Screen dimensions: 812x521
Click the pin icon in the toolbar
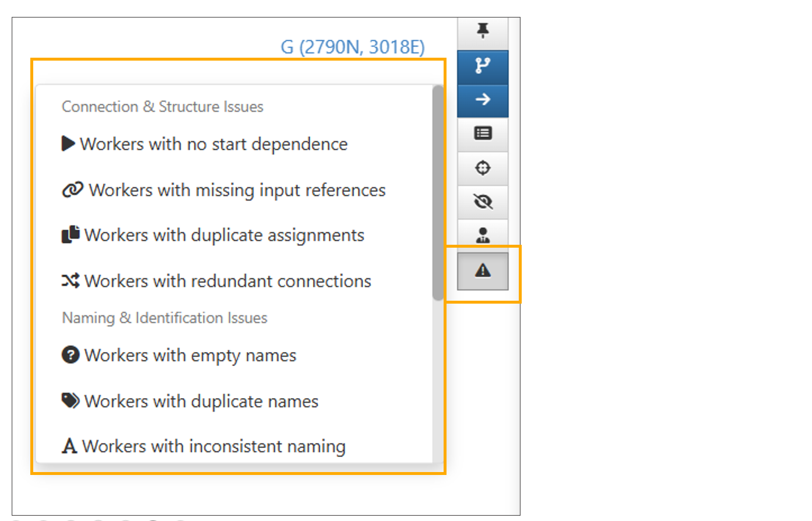[483, 31]
